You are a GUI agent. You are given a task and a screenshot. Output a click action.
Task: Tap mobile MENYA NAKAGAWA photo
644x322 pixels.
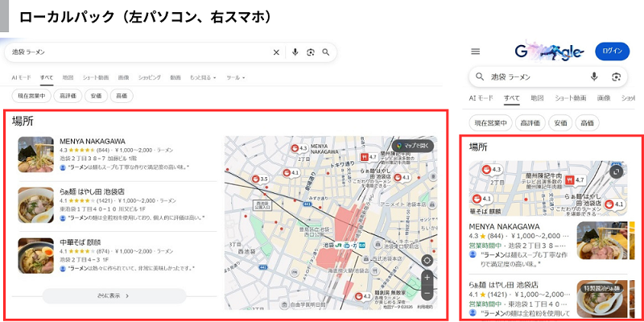602,241
